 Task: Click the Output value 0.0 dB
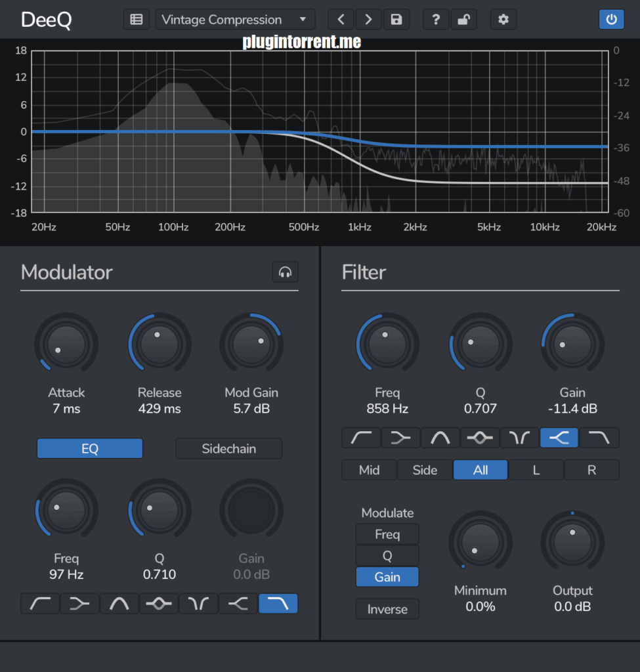572,606
